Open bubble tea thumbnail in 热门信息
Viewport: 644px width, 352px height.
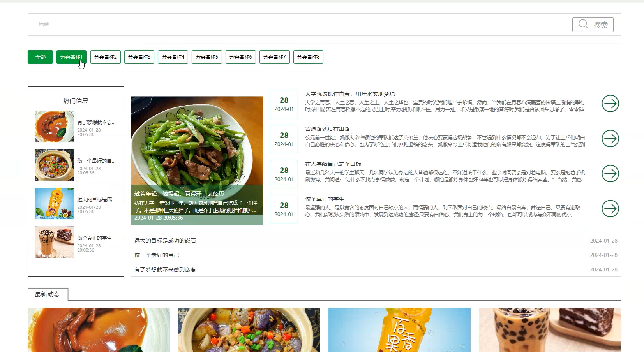(x=54, y=242)
